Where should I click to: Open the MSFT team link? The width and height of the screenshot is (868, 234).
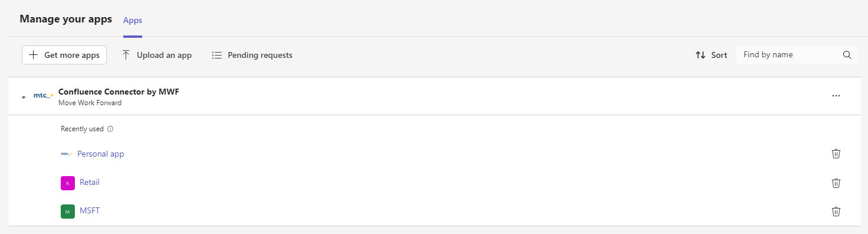click(x=90, y=210)
